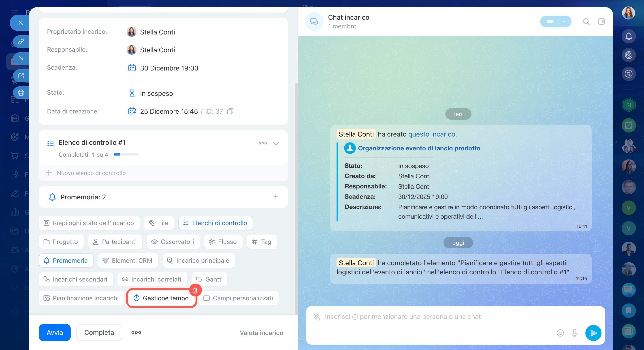The height and width of the screenshot is (350, 644).
Task: Open the notifications bell in right sidebar
Action: [x=629, y=36]
